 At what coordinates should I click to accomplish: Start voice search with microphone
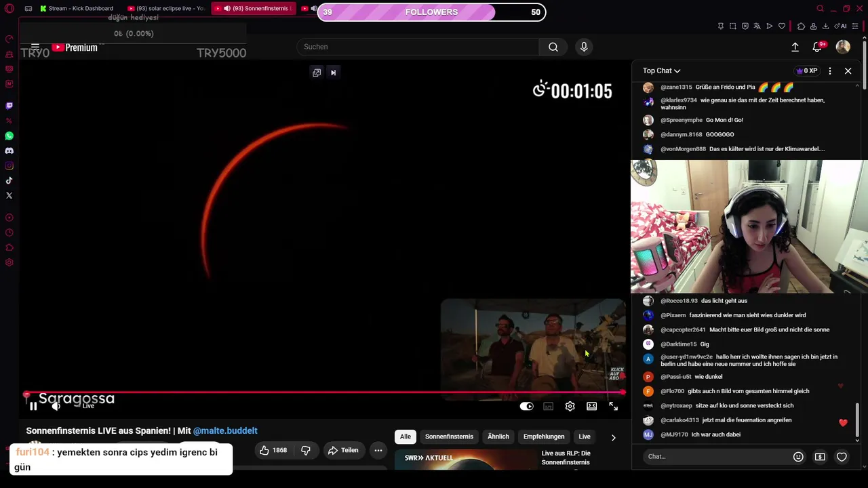pyautogui.click(x=584, y=47)
